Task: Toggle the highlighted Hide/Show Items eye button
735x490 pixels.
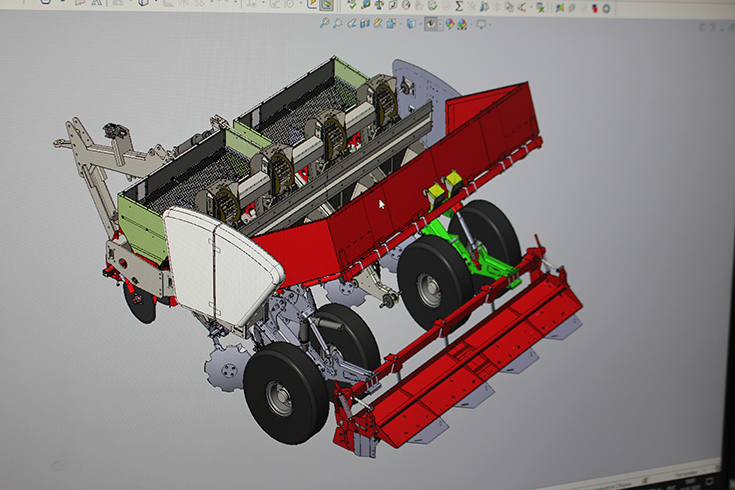Action: coord(431,23)
